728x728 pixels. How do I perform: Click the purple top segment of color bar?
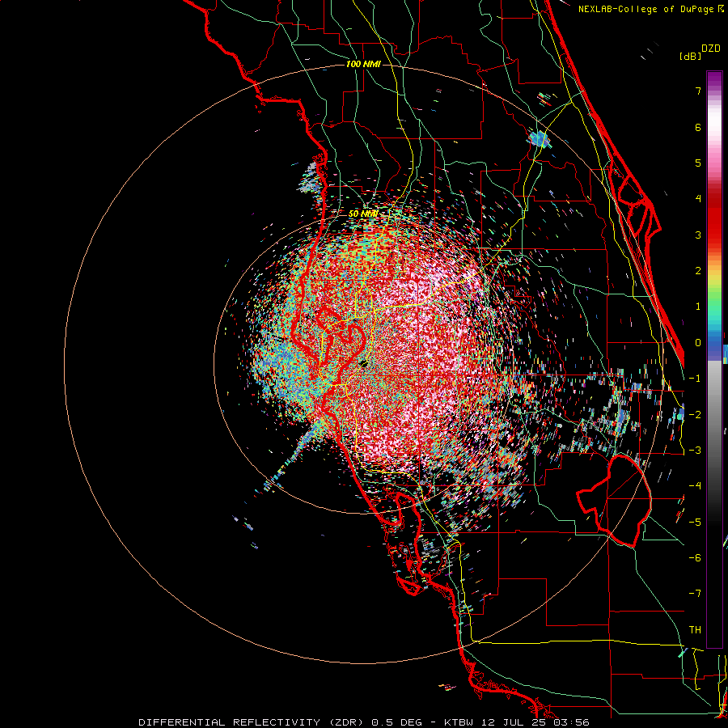point(714,79)
